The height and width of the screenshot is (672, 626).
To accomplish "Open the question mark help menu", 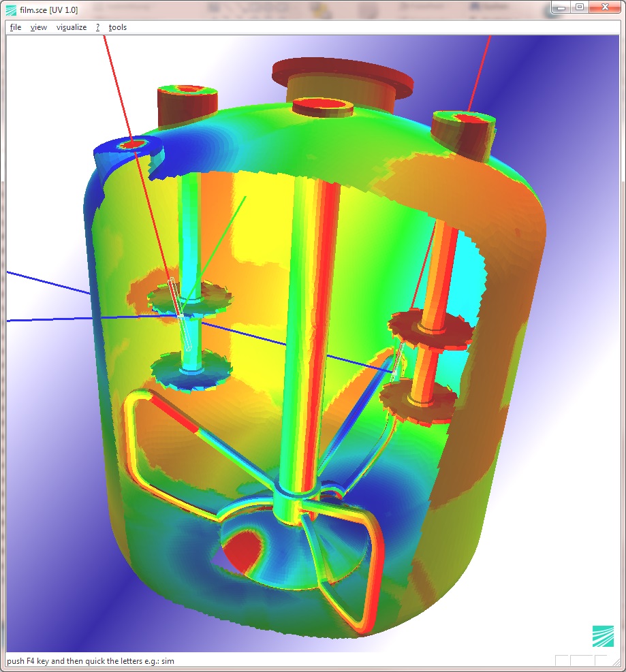I will [98, 27].
